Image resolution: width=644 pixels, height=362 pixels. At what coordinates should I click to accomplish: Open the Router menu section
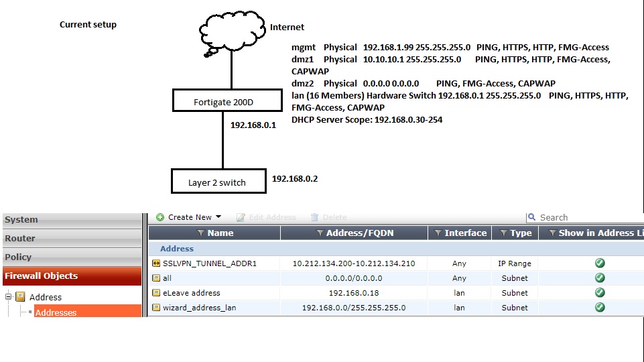pyautogui.click(x=72, y=239)
